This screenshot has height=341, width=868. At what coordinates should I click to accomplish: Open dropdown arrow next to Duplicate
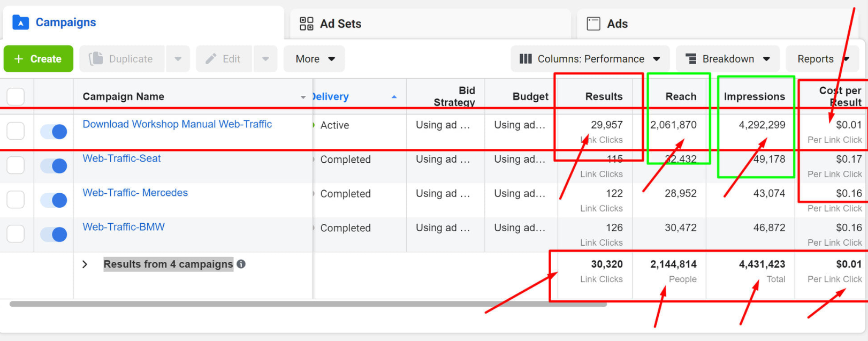[x=178, y=59]
